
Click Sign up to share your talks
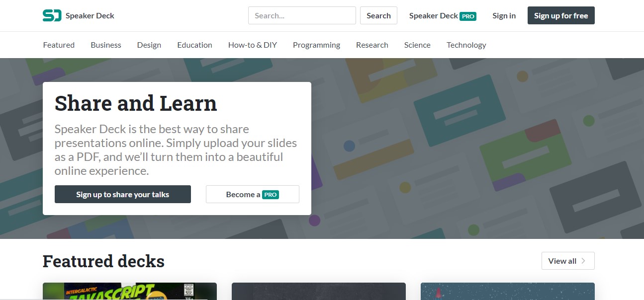122,194
